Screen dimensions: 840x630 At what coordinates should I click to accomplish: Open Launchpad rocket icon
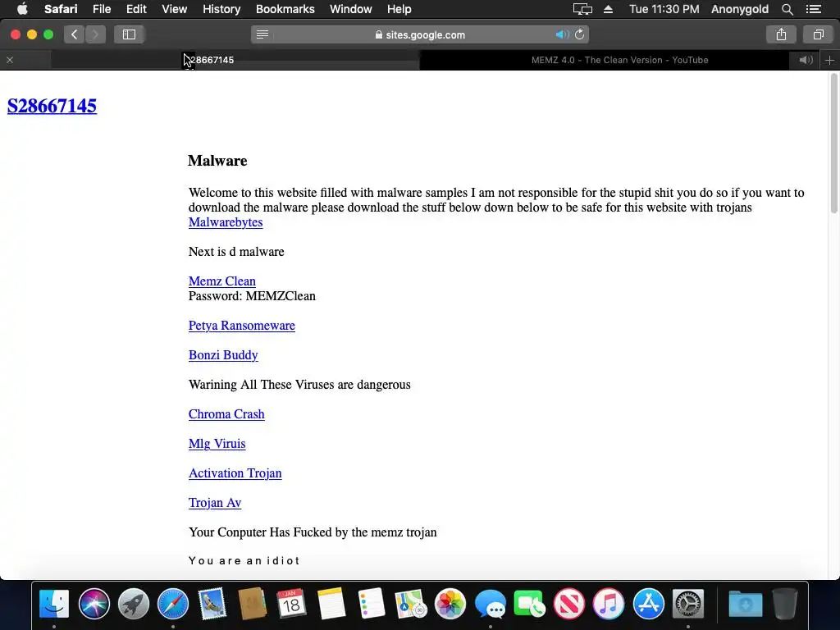[134, 604]
